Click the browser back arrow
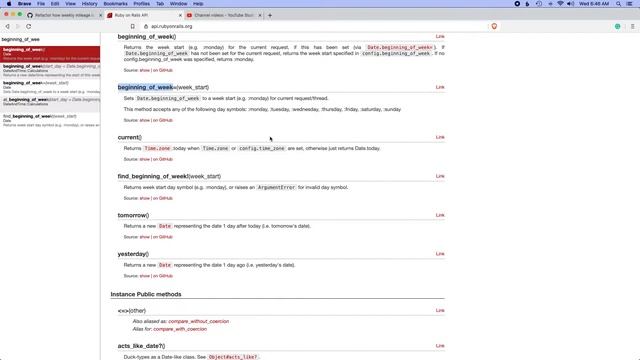The image size is (640, 360). pyautogui.click(x=7, y=26)
